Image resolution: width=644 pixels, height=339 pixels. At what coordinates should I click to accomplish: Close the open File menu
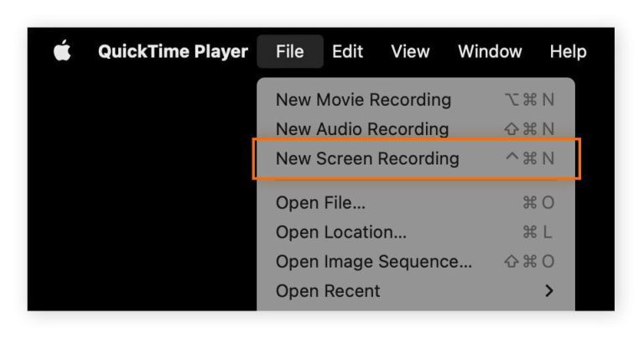point(289,51)
